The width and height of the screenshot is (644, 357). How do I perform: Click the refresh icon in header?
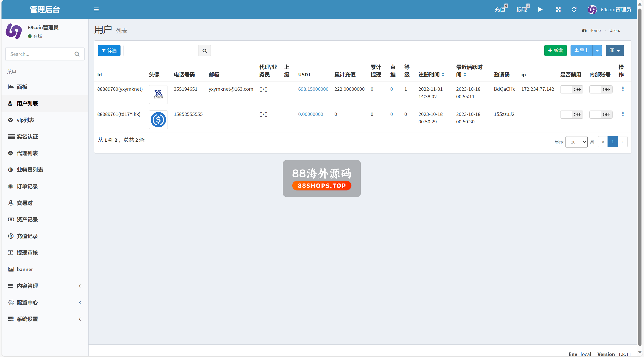point(574,10)
